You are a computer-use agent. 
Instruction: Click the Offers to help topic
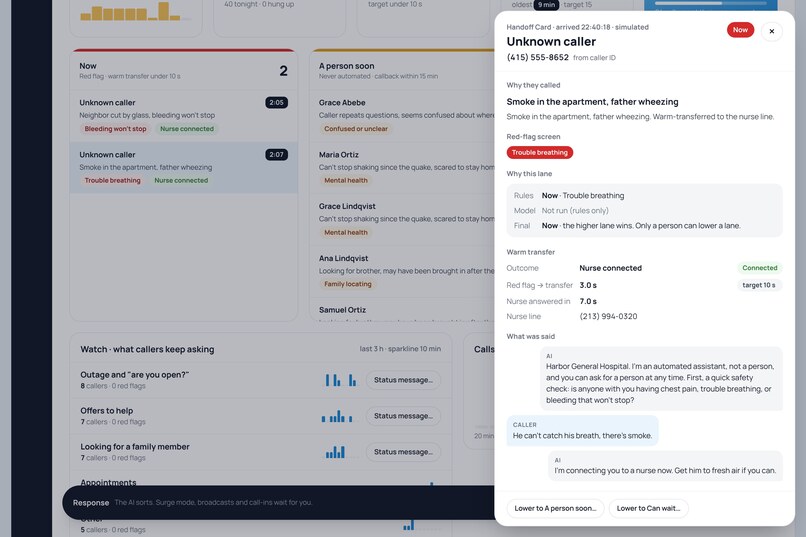point(106,411)
